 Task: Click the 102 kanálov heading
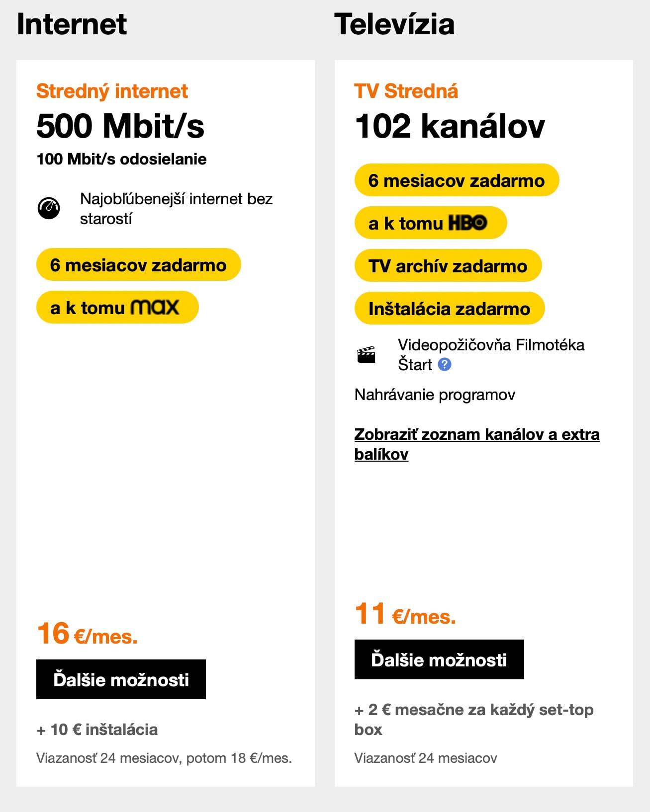pos(450,126)
